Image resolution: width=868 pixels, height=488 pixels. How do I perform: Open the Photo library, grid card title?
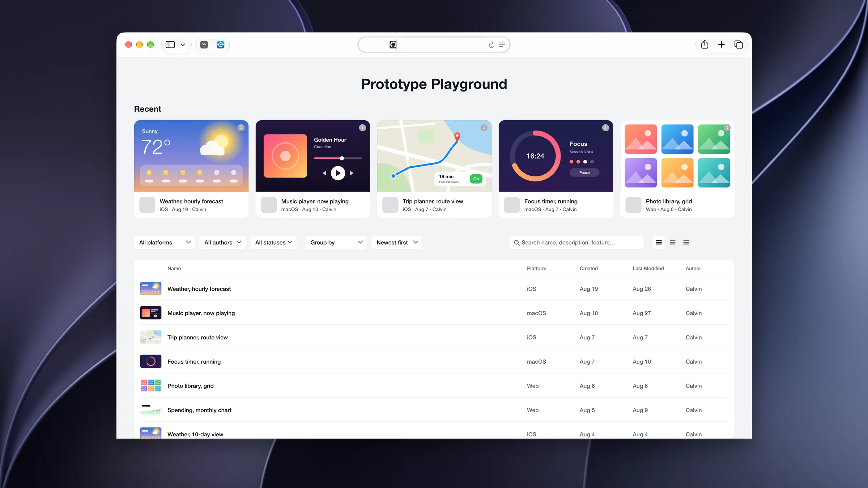coord(669,201)
